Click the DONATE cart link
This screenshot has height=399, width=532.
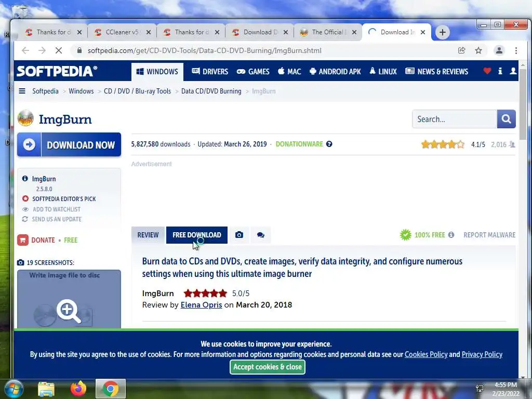(x=36, y=240)
